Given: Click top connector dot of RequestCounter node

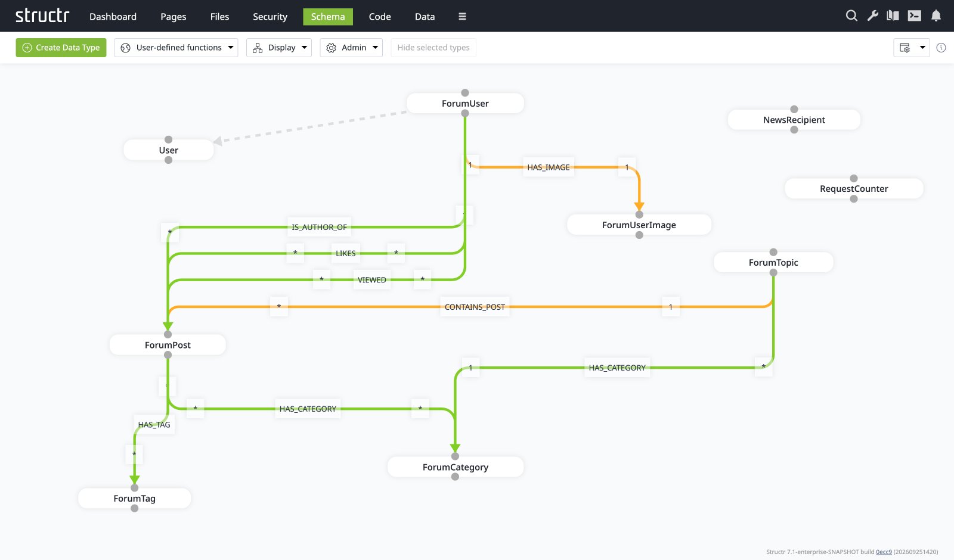Looking at the screenshot, I should coord(854,178).
